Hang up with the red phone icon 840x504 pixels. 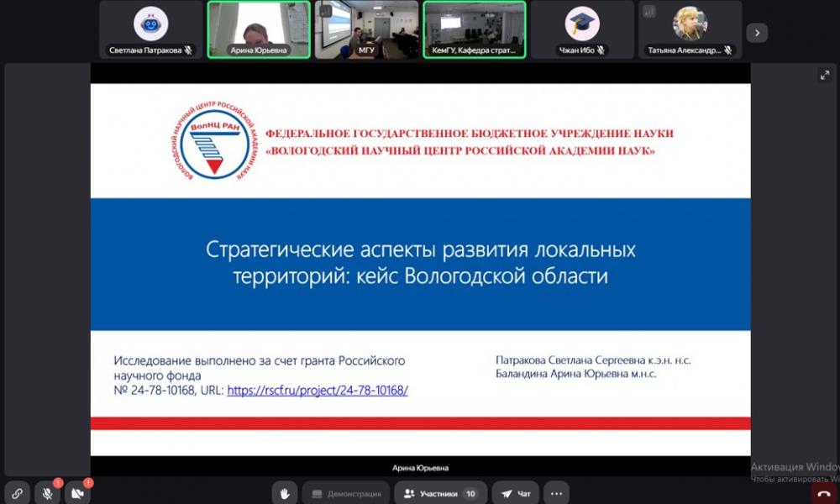click(x=824, y=495)
